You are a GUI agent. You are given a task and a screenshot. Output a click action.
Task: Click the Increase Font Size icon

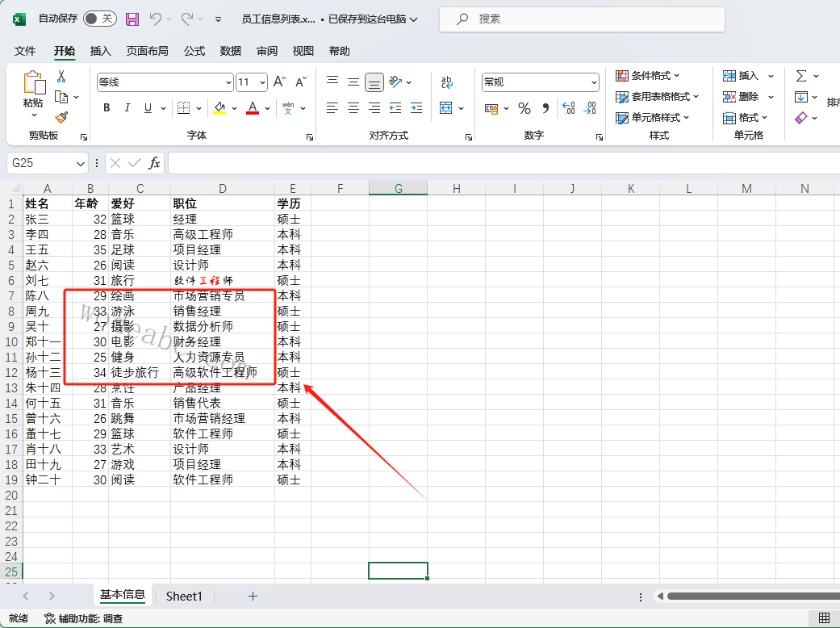pos(279,82)
